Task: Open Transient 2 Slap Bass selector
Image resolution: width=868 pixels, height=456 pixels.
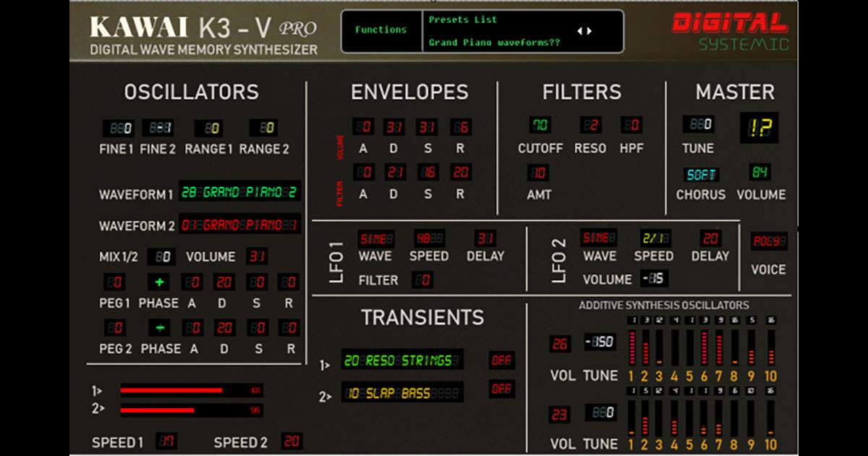Action: click(402, 394)
